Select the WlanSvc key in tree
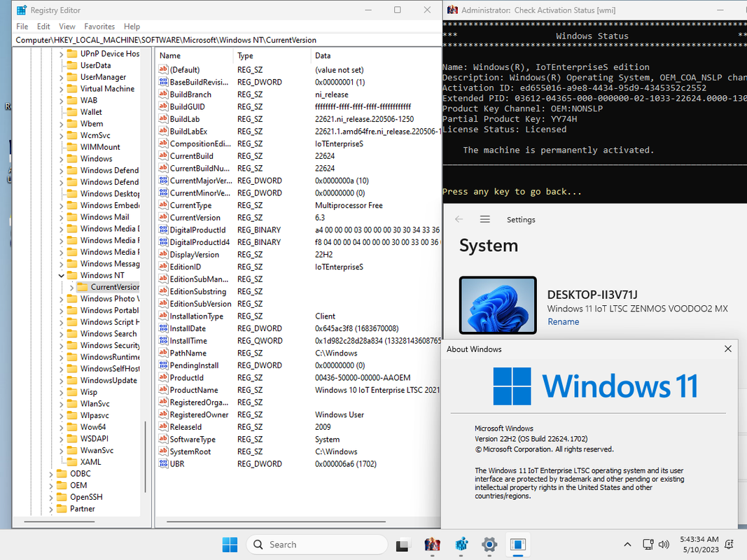747x560 pixels. point(95,404)
